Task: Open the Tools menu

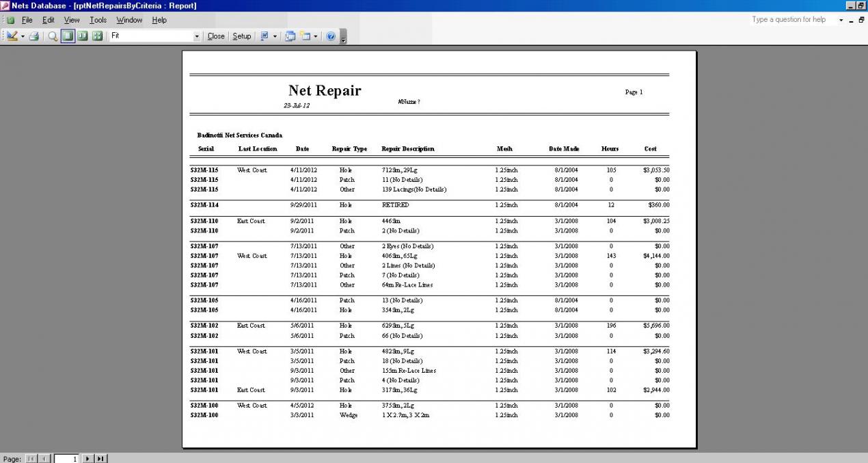Action: (98, 20)
